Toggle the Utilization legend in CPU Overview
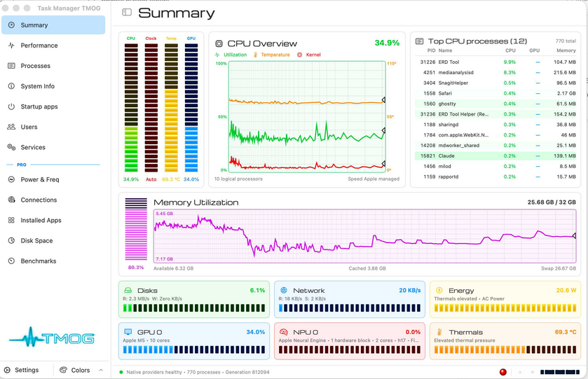The height and width of the screenshot is (379, 588). (x=231, y=55)
